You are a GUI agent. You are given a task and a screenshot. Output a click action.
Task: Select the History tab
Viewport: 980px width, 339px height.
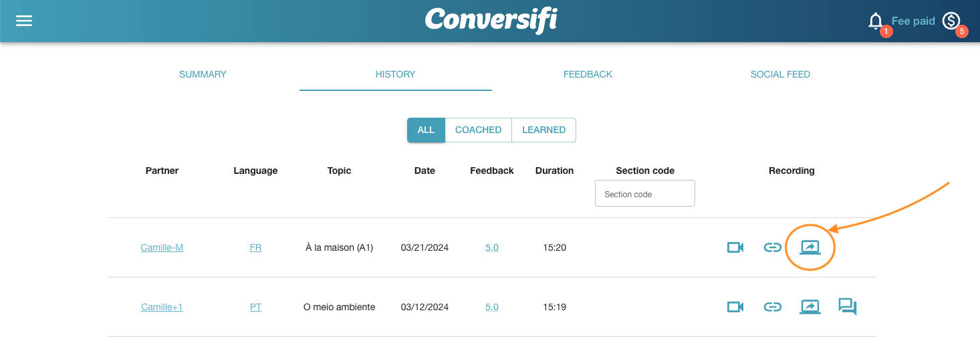point(396,74)
